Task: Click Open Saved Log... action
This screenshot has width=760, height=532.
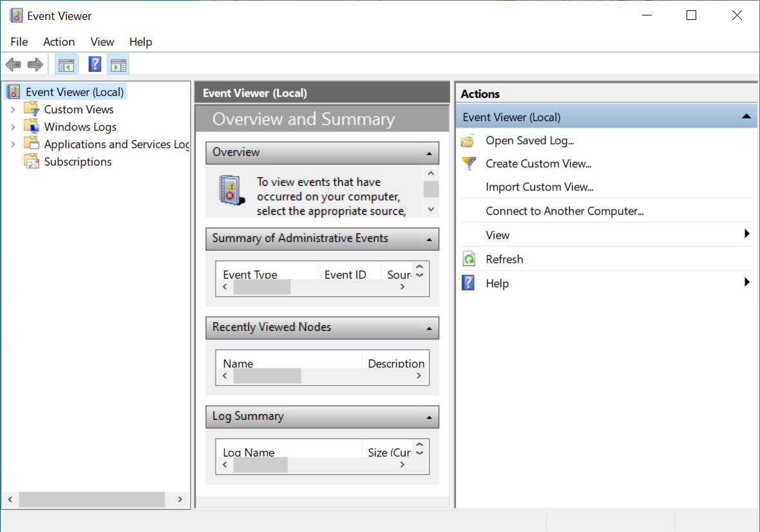Action: point(529,140)
